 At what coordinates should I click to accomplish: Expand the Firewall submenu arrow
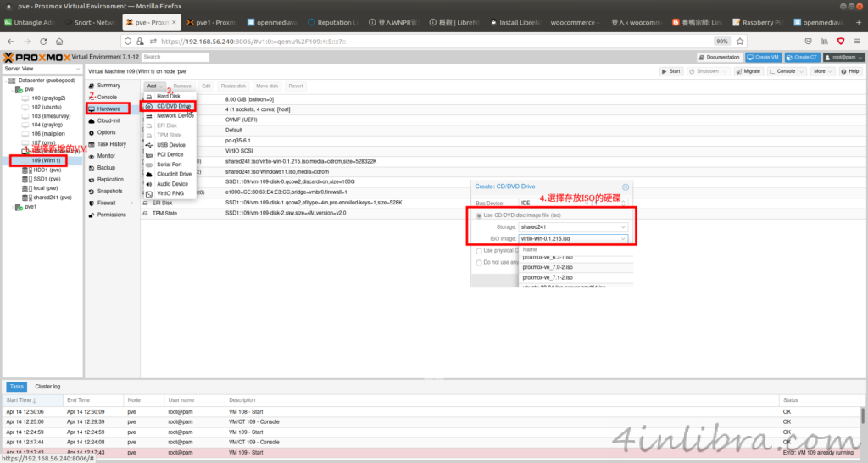(x=131, y=204)
